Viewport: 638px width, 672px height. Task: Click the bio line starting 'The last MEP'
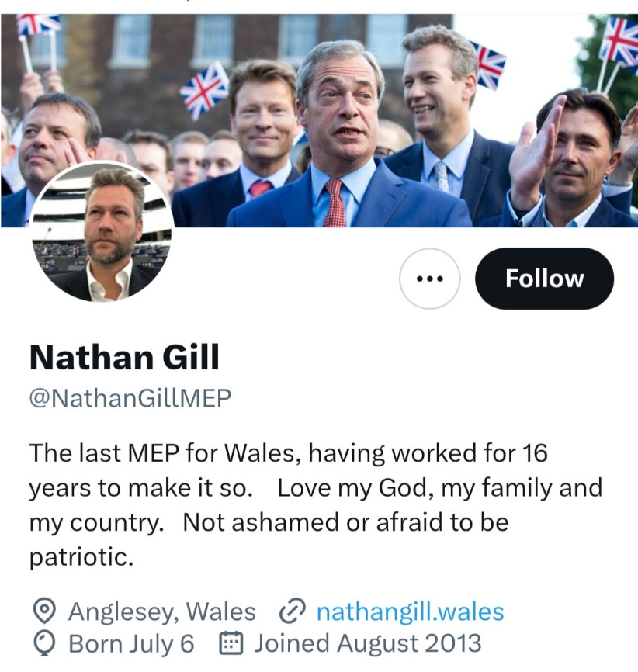pos(288,453)
